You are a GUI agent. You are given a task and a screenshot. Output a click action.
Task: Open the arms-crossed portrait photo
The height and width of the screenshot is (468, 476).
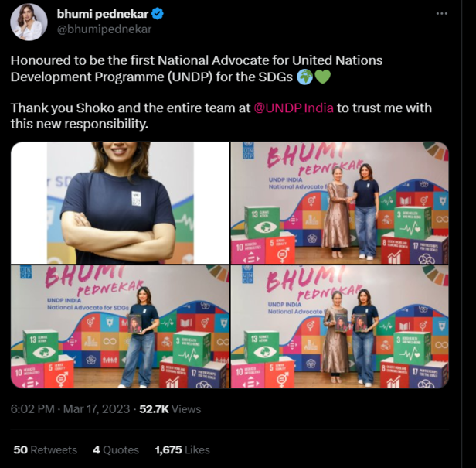[121, 203]
